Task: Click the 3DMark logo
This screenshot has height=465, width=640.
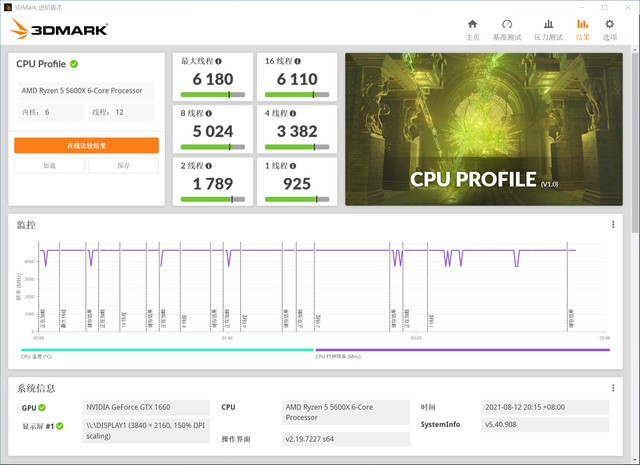Action: (59, 29)
